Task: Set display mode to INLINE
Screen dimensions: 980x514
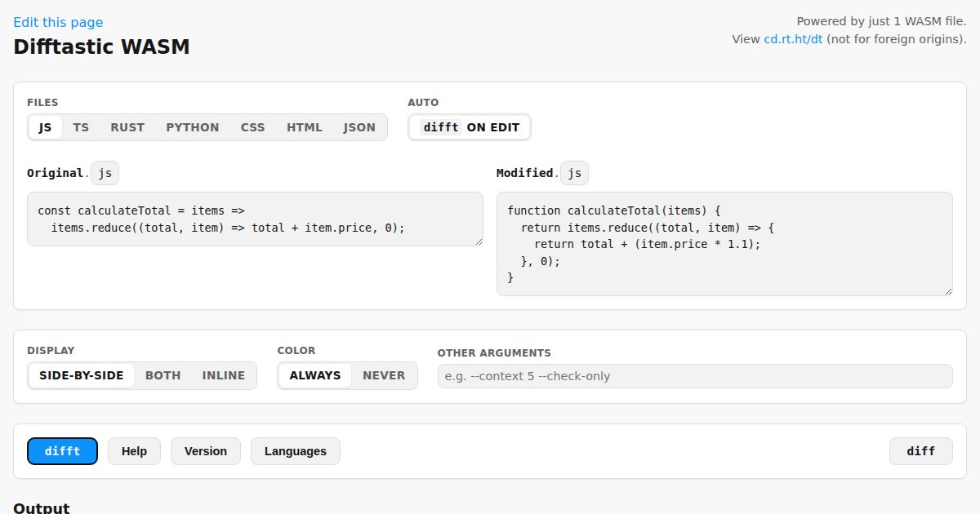Action: point(224,375)
